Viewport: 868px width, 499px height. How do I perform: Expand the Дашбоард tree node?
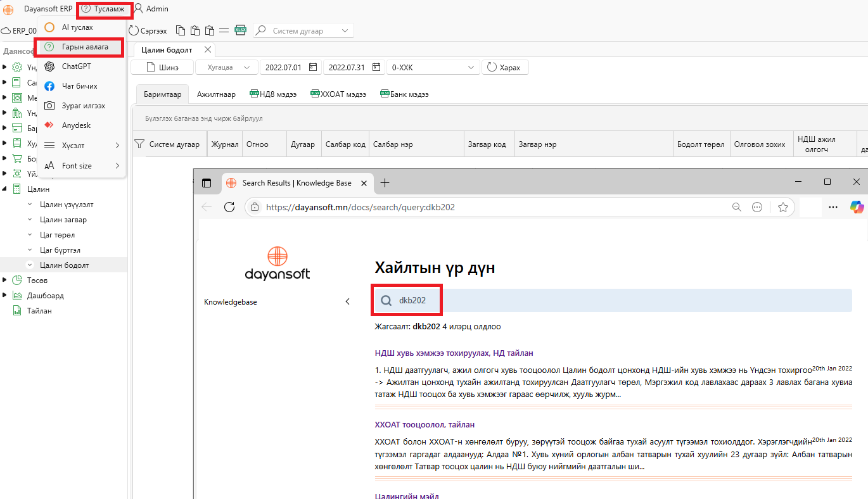tap(5, 295)
